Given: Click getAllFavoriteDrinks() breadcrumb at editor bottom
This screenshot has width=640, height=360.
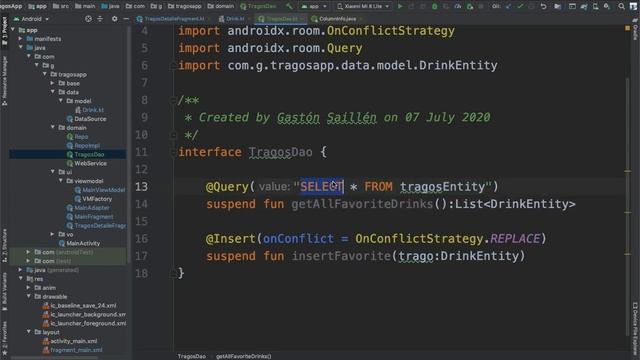Looking at the screenshot, I should (x=244, y=356).
